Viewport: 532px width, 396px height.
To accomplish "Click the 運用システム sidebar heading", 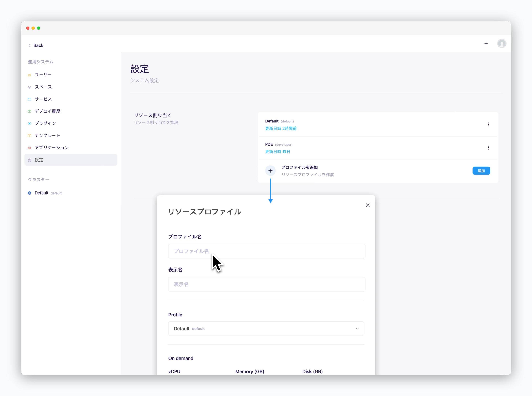I will pyautogui.click(x=40, y=62).
